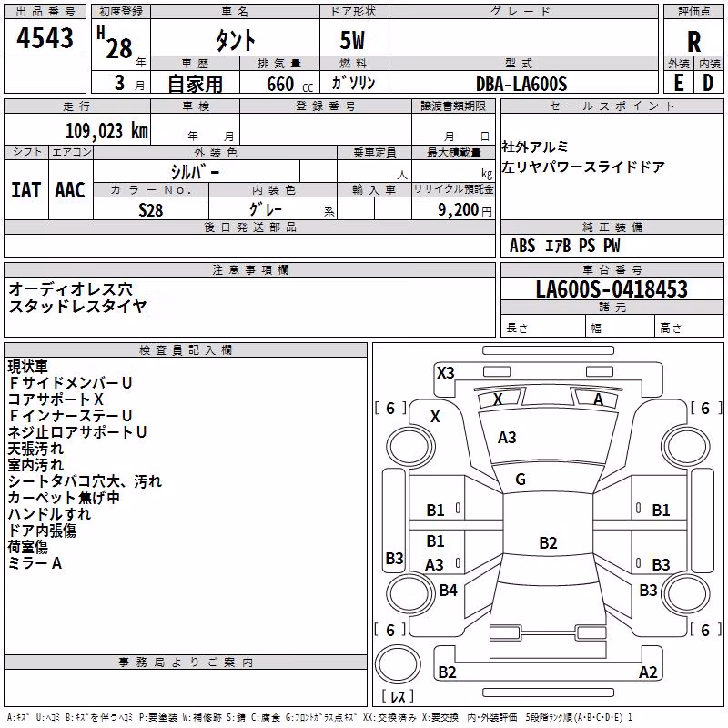Click the X3 front bumper damage mark
Image resolution: width=728 pixels, height=728 pixels.
[446, 373]
